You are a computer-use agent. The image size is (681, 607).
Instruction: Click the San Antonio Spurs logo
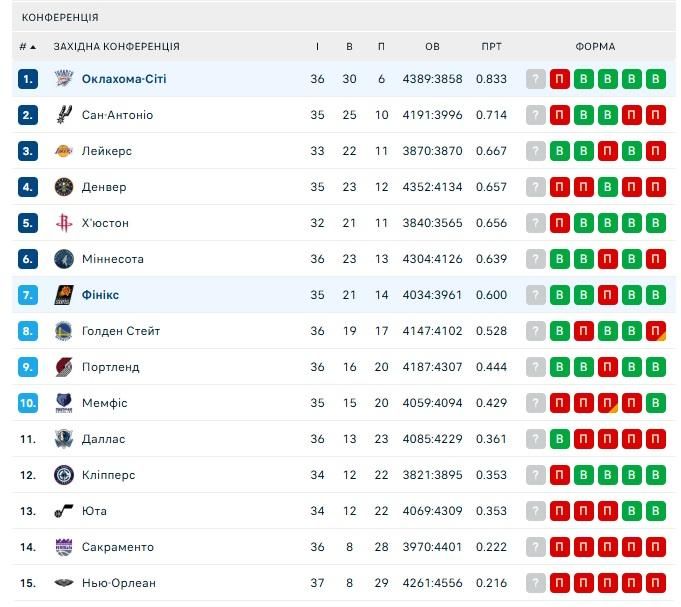tap(64, 115)
